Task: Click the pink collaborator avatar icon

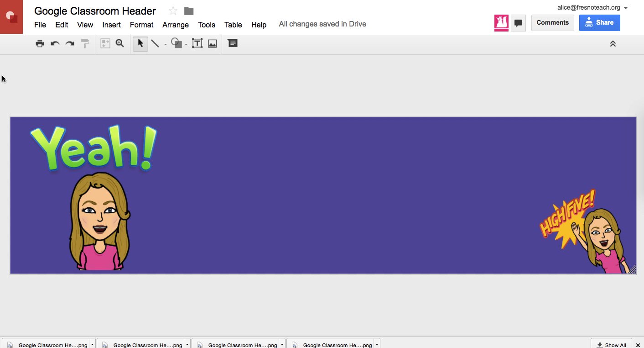Action: (501, 23)
